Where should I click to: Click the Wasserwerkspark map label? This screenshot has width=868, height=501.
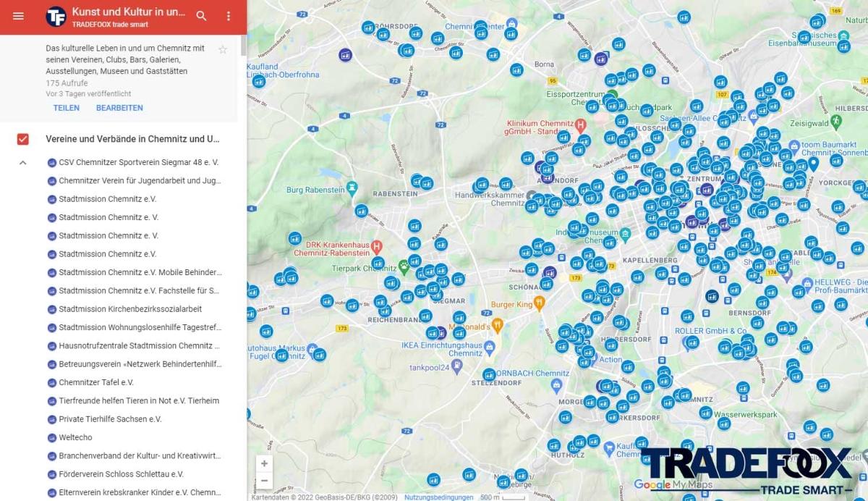tap(746, 415)
